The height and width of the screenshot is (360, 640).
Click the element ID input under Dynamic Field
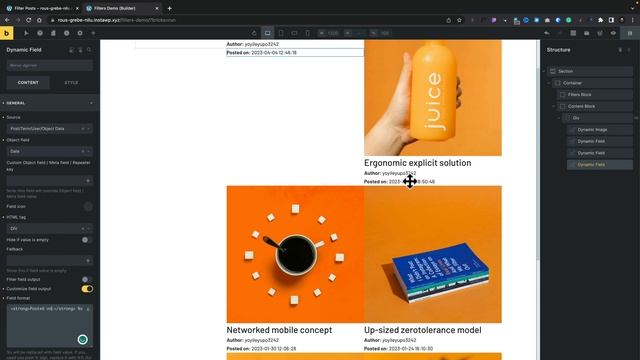point(49,65)
